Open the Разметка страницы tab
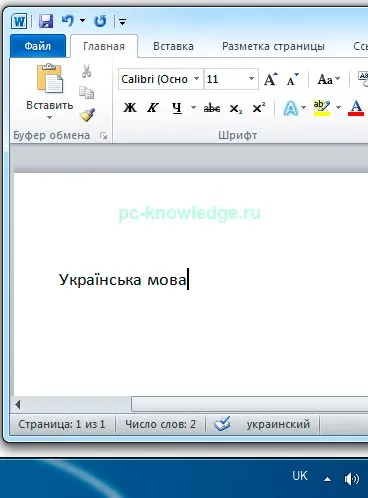This screenshot has width=368, height=498. pyautogui.click(x=273, y=46)
